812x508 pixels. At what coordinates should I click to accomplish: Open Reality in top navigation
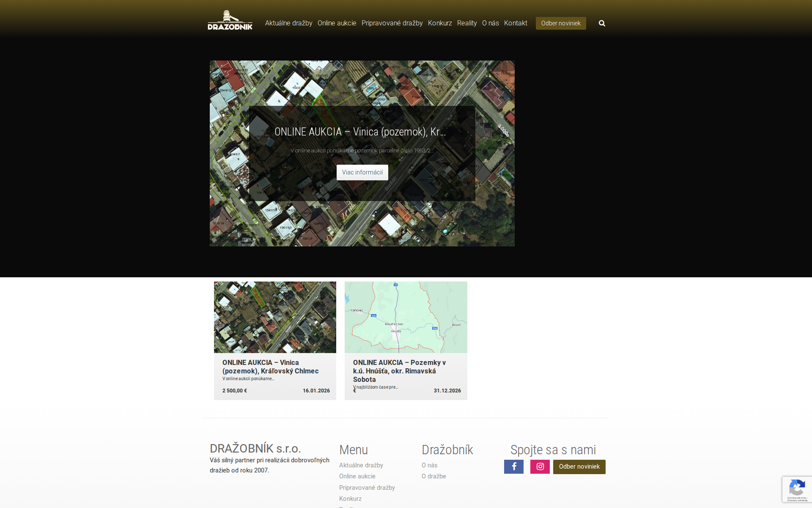click(x=466, y=23)
